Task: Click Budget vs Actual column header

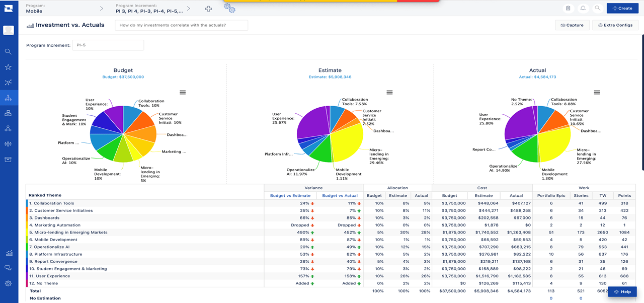Action: (x=340, y=195)
